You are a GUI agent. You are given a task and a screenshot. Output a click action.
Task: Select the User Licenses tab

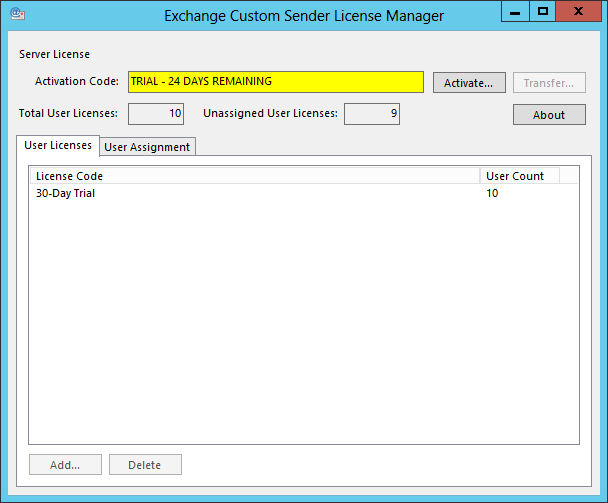58,145
